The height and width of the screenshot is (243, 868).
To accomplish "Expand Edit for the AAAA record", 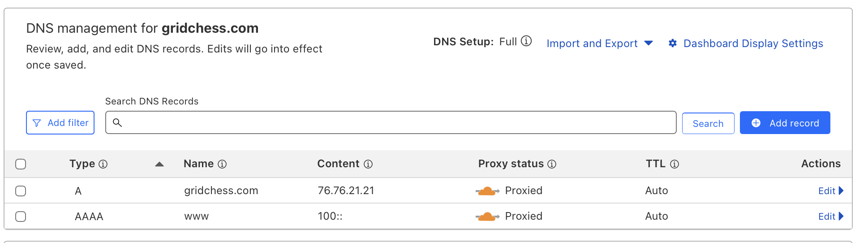I will 830,217.
